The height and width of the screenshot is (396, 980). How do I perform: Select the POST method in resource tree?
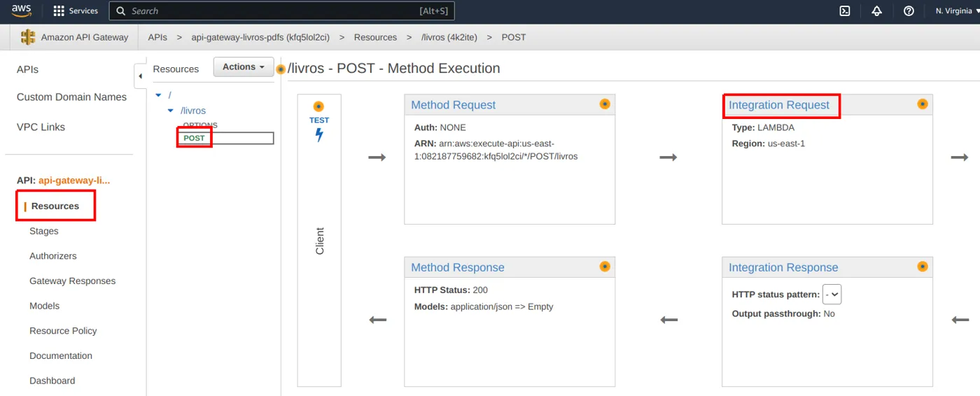pos(194,138)
